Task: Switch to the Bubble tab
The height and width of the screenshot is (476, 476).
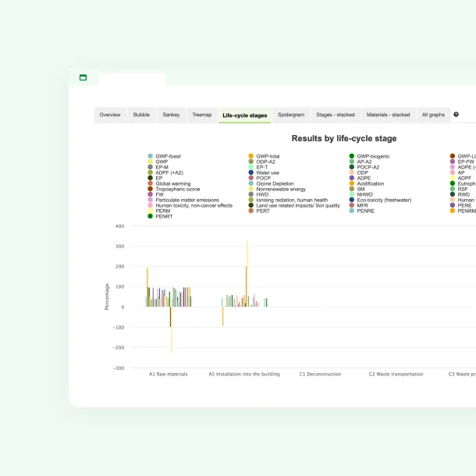Action: (x=141, y=115)
